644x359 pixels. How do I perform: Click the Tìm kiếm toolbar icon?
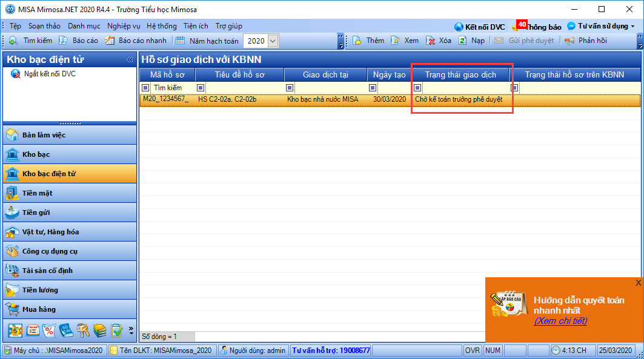(x=13, y=41)
